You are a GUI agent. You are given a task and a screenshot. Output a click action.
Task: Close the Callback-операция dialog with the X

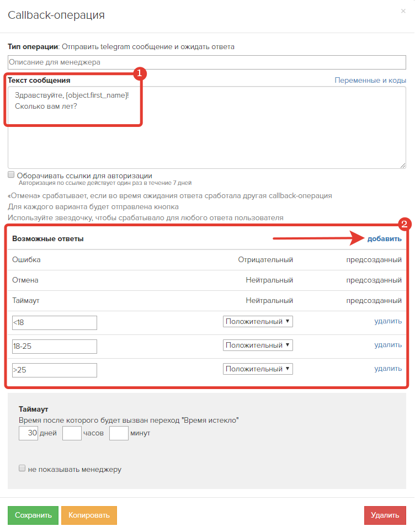point(403,11)
